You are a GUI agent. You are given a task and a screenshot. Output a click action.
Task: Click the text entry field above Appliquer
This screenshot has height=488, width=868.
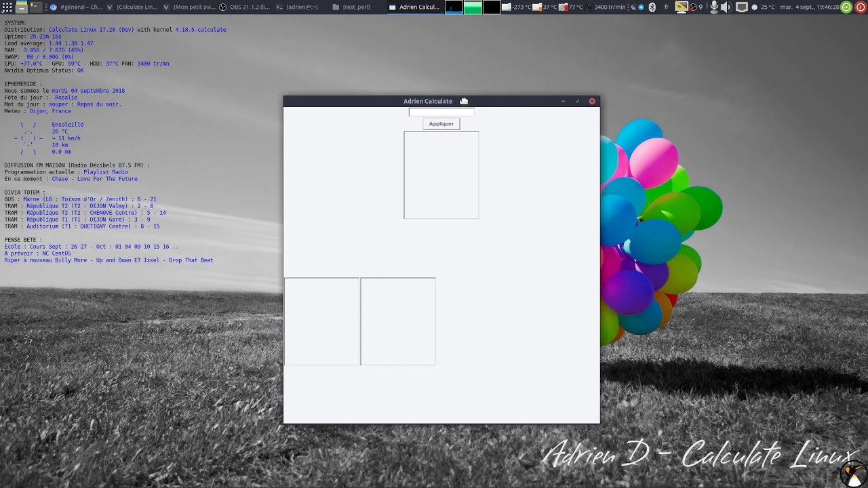(x=441, y=113)
